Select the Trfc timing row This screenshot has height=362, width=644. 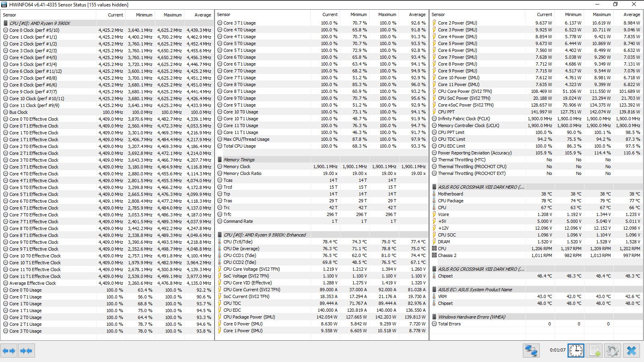click(x=322, y=214)
